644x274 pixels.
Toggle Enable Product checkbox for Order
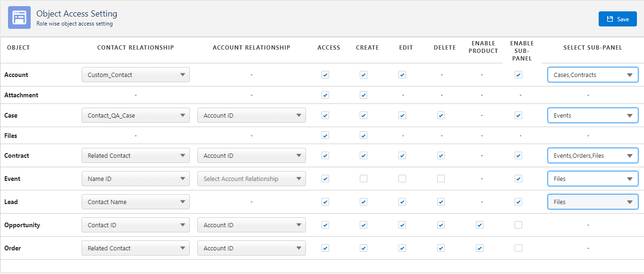click(x=480, y=248)
